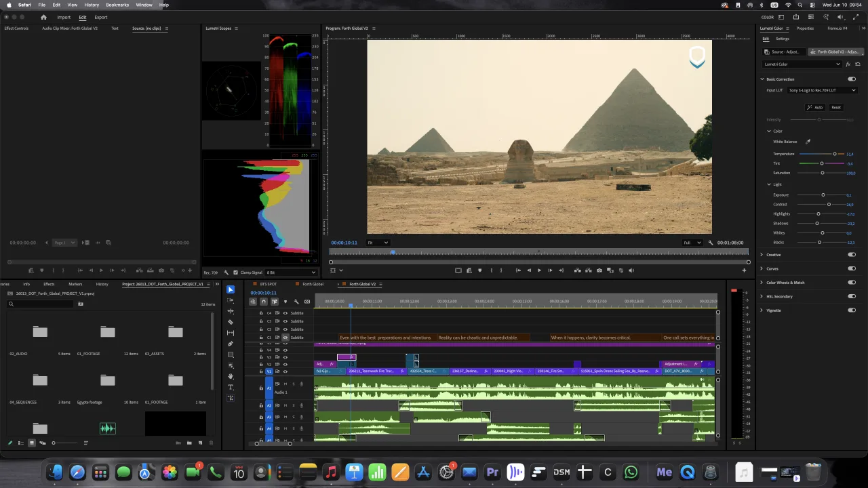Toggle Linked Selection in timeline
The image size is (868, 488).
click(x=275, y=302)
